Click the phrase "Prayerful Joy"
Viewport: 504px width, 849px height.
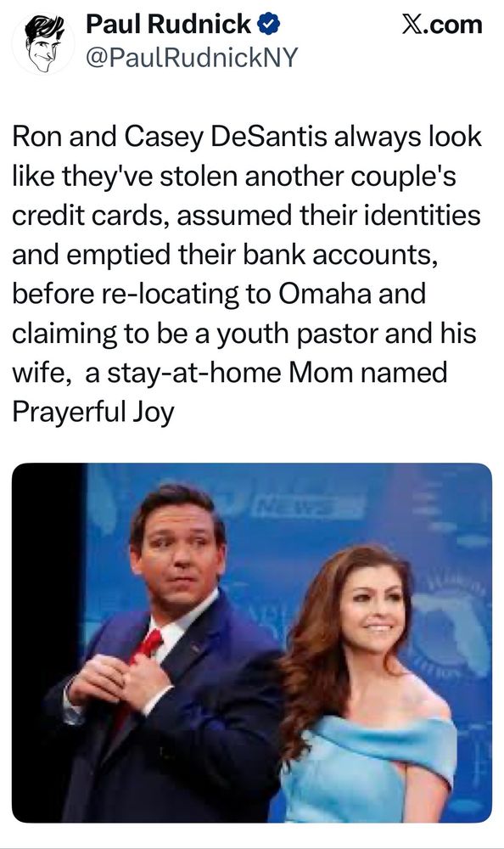pos(93,413)
